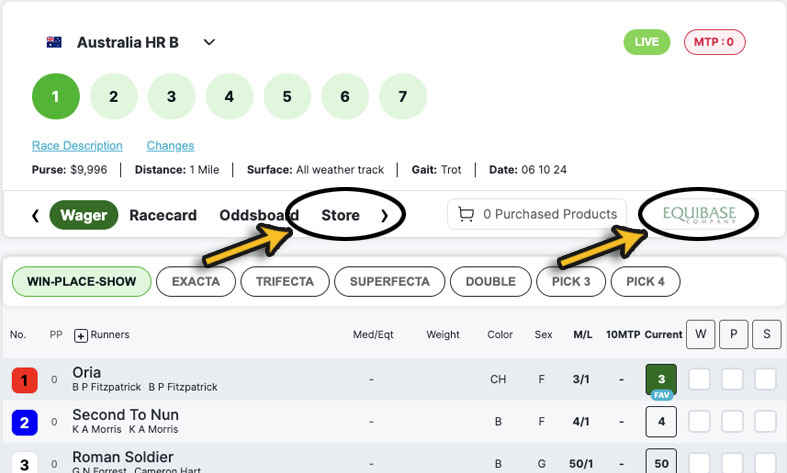Check the Win box for Oria
This screenshot has height=473, width=787.
click(x=699, y=379)
